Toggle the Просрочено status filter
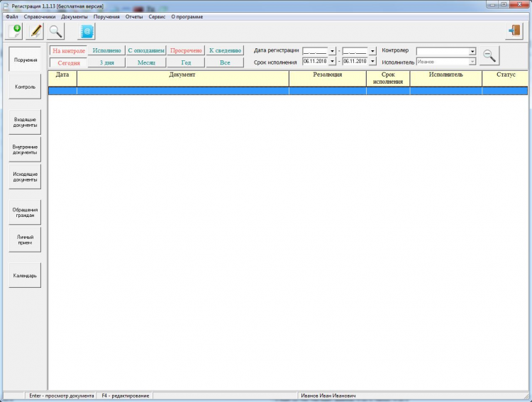The width and height of the screenshot is (532, 402). (x=186, y=50)
